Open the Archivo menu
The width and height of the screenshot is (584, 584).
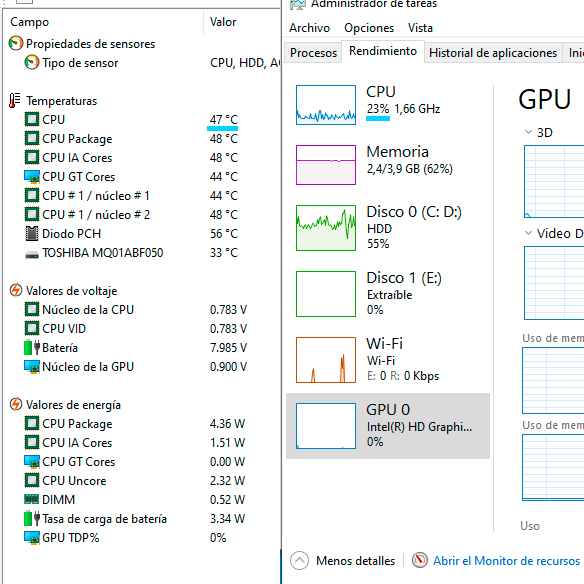(309, 28)
